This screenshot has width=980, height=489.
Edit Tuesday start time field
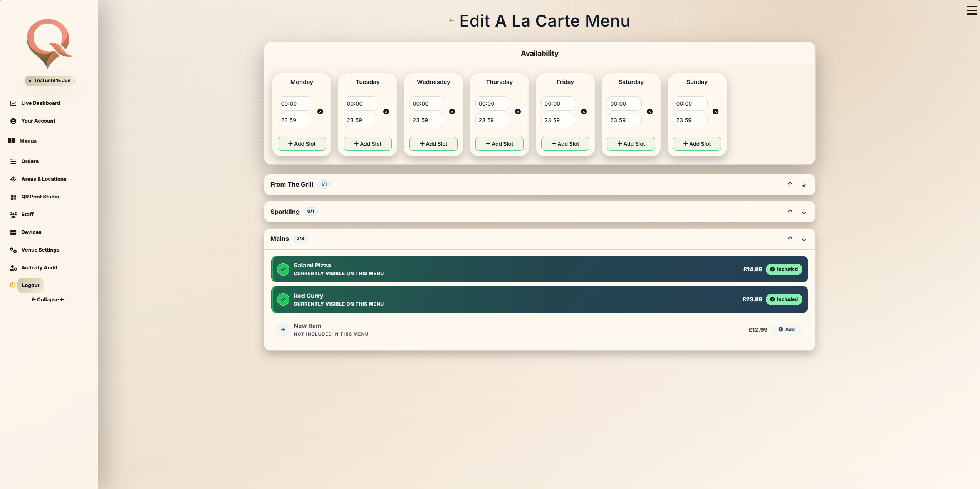(361, 104)
